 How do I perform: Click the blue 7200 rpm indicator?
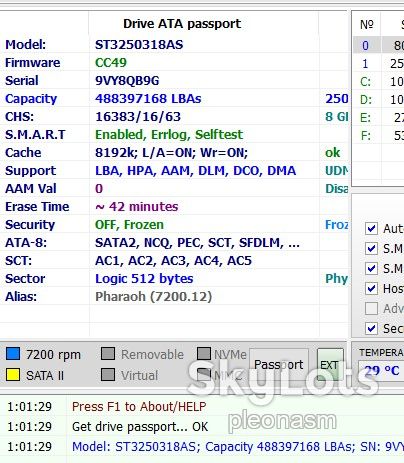pyautogui.click(x=13, y=354)
